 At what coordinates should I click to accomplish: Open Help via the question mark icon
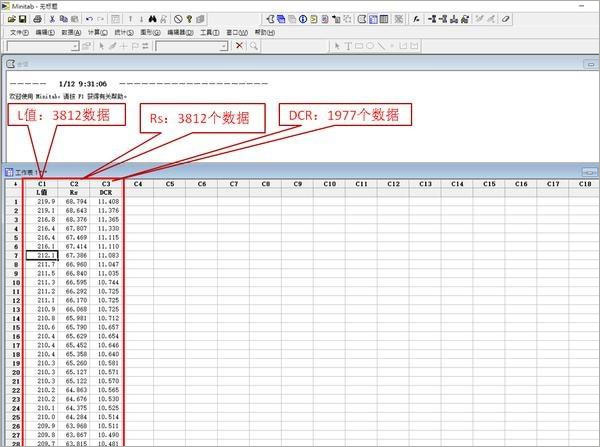tap(189, 19)
